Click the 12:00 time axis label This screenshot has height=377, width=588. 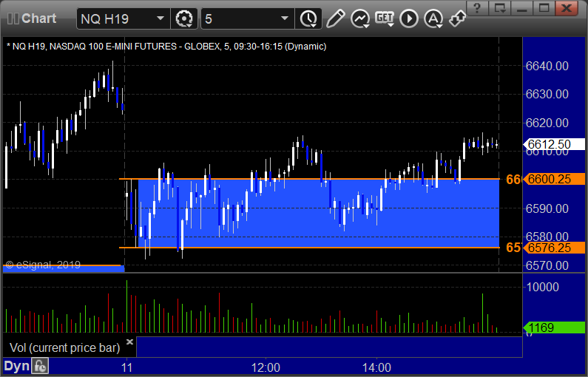coord(266,367)
